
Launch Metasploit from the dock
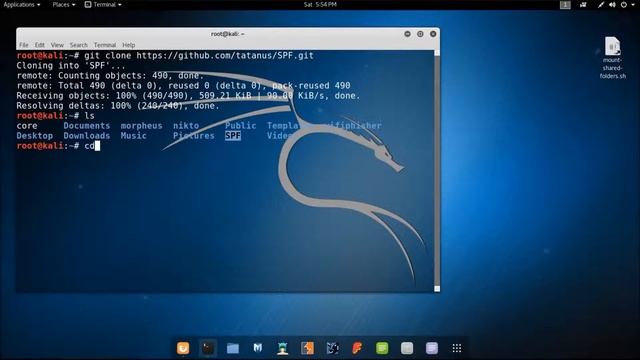[x=258, y=348]
